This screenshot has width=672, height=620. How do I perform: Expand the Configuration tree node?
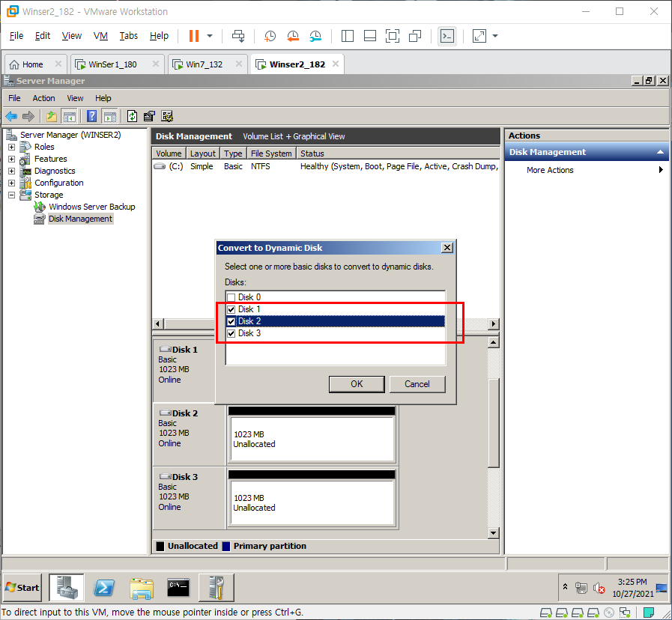coord(11,183)
